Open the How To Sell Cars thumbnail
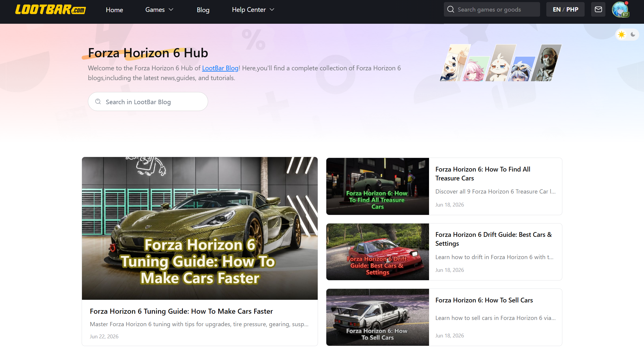Image resolution: width=644 pixels, height=352 pixels. [378, 317]
